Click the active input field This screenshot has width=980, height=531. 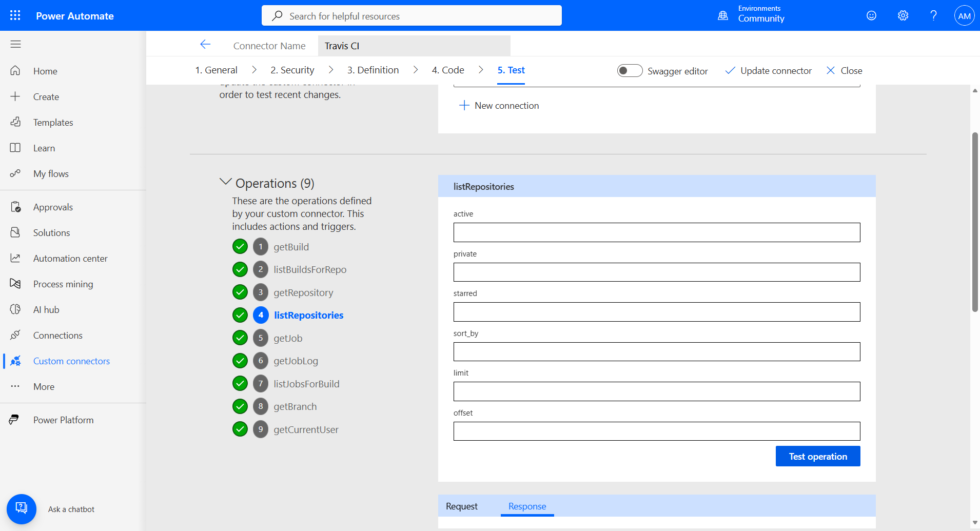click(657, 232)
